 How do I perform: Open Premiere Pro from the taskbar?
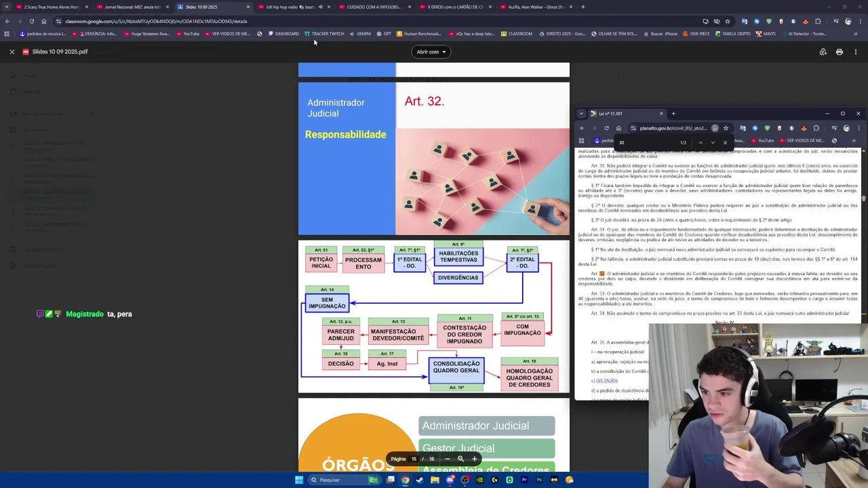[x=524, y=480]
